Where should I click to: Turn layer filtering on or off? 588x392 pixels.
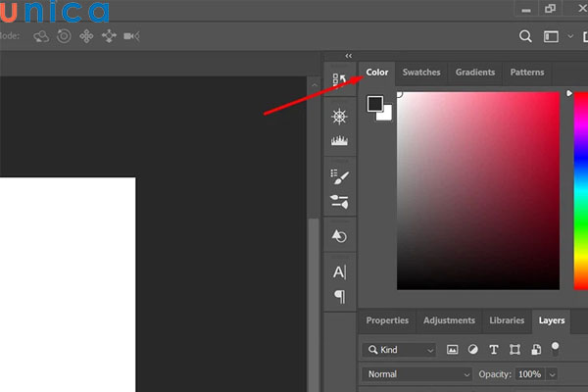tap(555, 346)
